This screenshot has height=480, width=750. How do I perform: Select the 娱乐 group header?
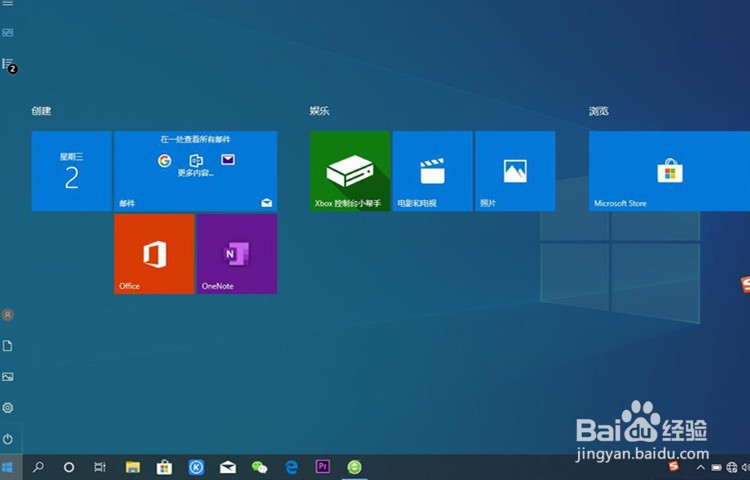pyautogui.click(x=320, y=111)
